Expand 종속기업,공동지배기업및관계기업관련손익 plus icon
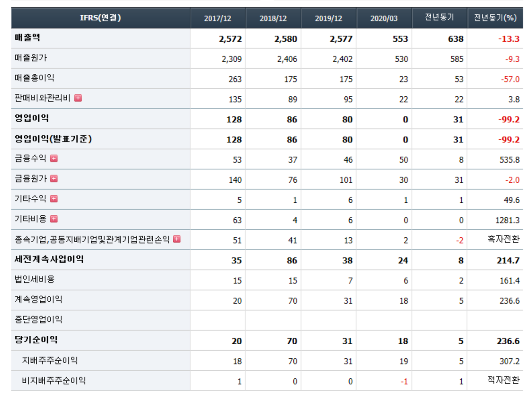Viewport: 532px width, 398px height. click(177, 239)
